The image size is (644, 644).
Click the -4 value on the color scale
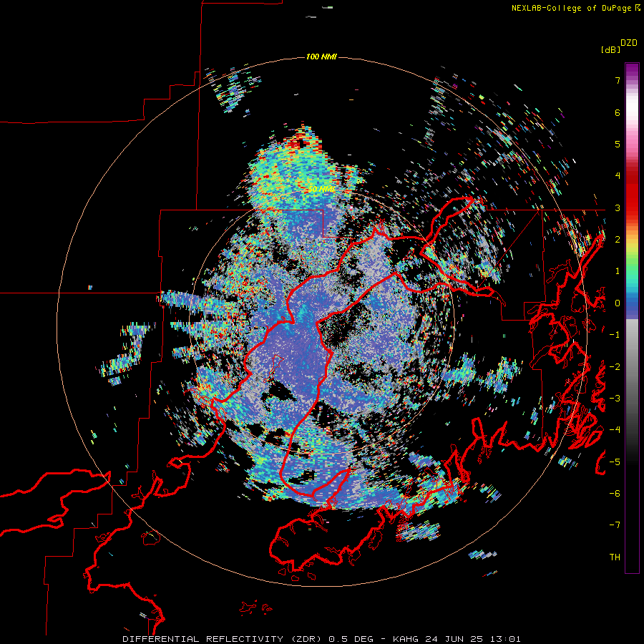pos(615,429)
